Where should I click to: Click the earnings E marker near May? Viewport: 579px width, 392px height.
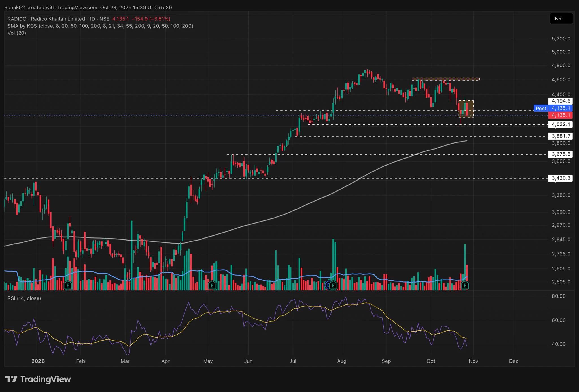tap(212, 285)
